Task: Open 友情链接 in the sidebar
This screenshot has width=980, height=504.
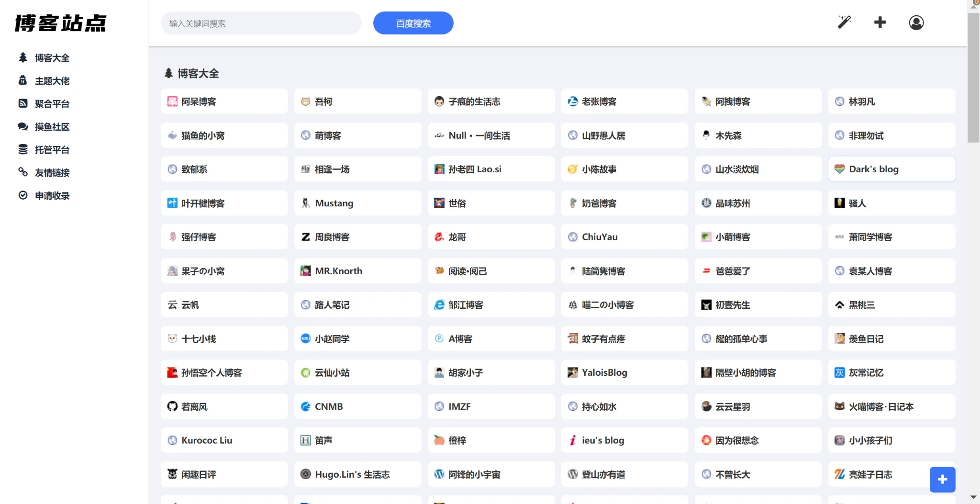Action: tap(52, 173)
